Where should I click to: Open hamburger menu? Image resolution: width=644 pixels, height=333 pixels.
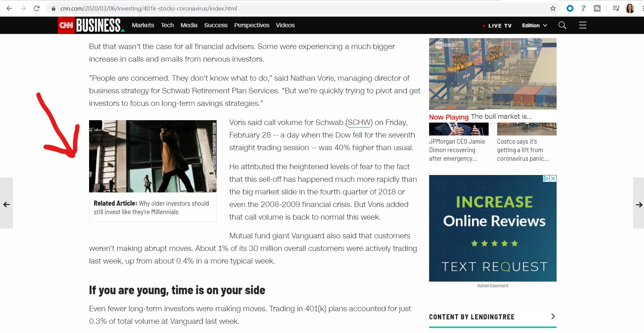[583, 25]
